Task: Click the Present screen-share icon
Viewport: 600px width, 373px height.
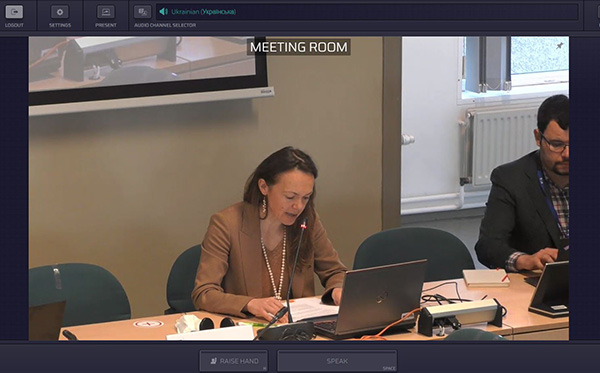Action: [x=106, y=12]
